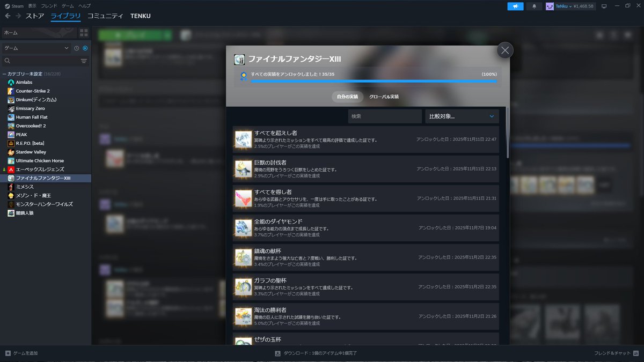Open the 比較対象 dropdown

[462, 116]
